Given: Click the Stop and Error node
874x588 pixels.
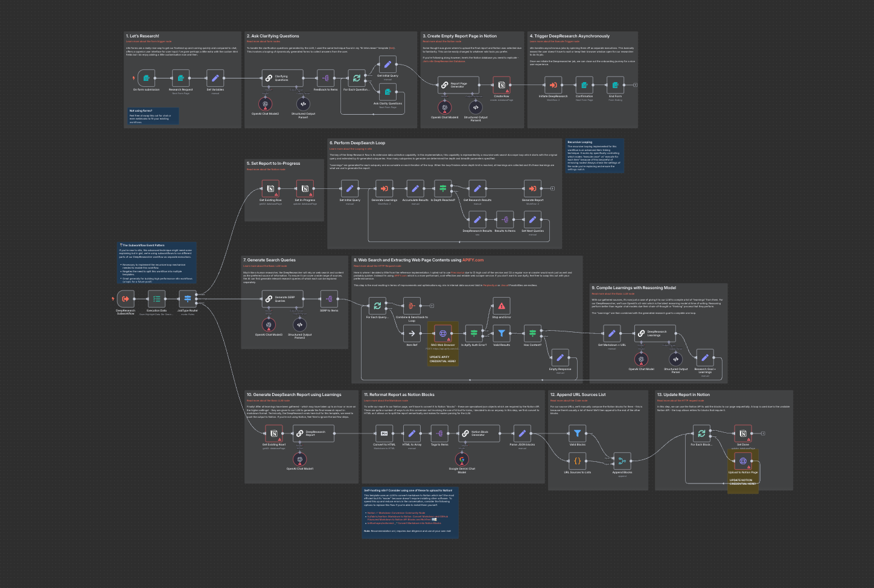Looking at the screenshot, I should [501, 305].
